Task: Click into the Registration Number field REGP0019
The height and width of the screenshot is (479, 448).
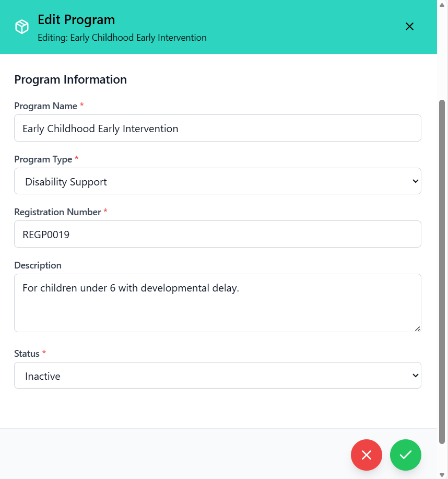Action: [x=218, y=234]
